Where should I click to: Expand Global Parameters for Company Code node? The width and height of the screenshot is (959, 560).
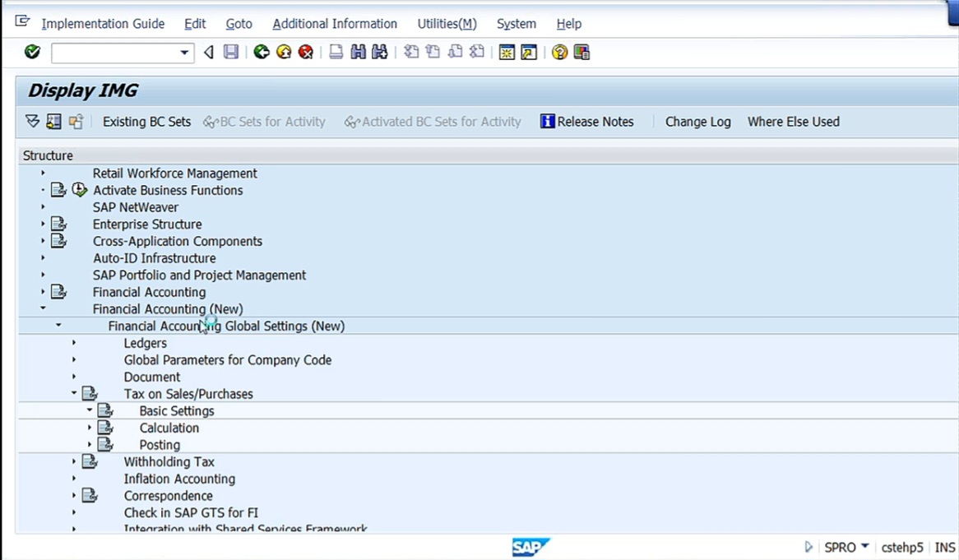(74, 359)
